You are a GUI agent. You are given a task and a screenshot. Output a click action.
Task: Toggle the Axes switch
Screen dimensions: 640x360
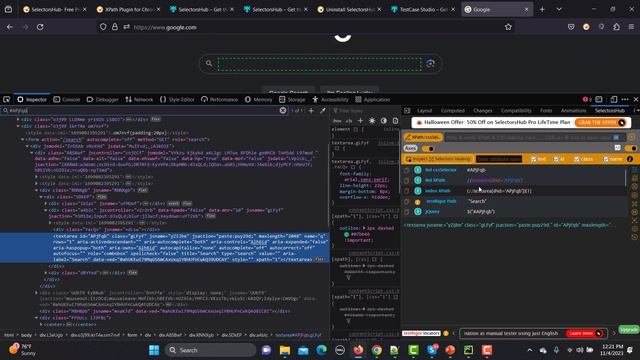click(x=428, y=149)
